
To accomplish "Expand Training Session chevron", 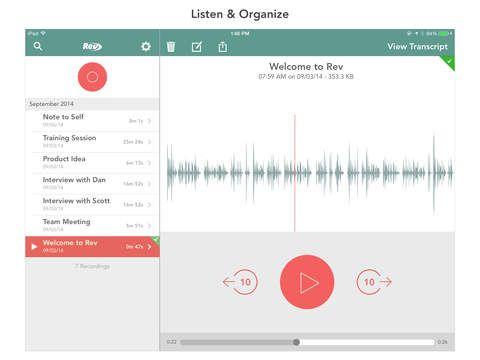I will 149,142.
